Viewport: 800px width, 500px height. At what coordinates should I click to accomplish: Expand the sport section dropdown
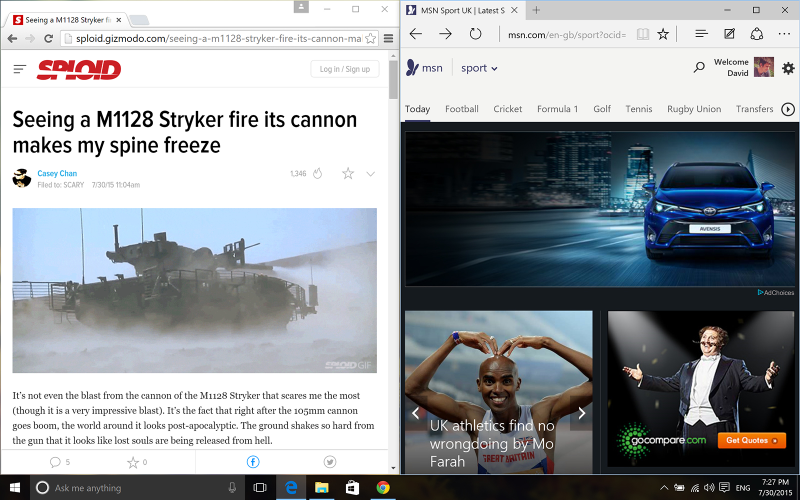pyautogui.click(x=479, y=68)
